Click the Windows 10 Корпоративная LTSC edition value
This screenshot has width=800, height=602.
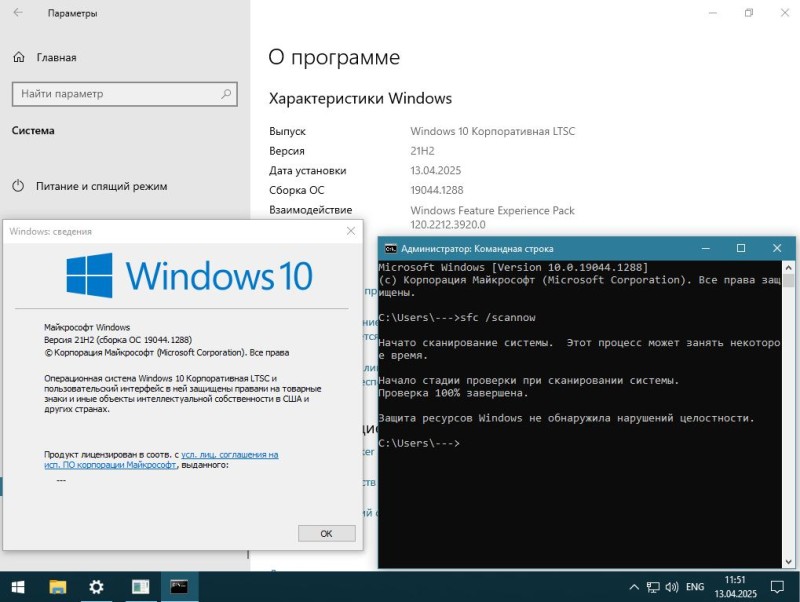492,131
